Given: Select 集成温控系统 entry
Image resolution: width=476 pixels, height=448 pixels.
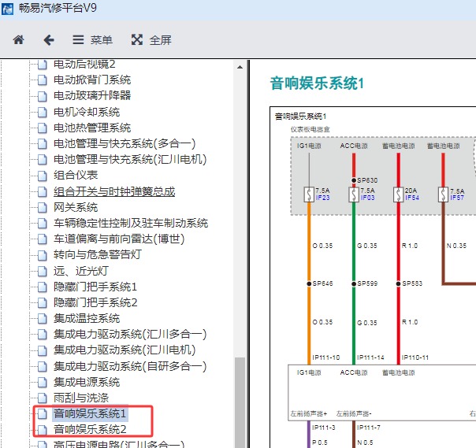Looking at the screenshot, I should [x=87, y=318].
